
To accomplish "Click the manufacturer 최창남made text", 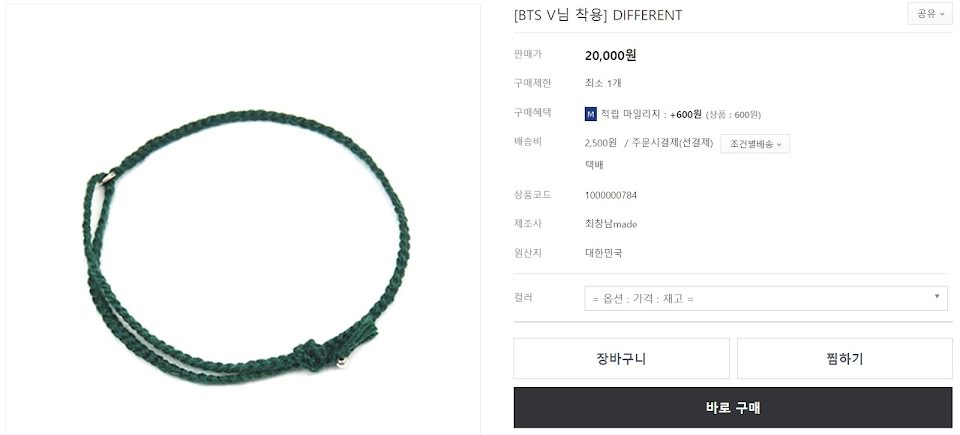I will (611, 224).
